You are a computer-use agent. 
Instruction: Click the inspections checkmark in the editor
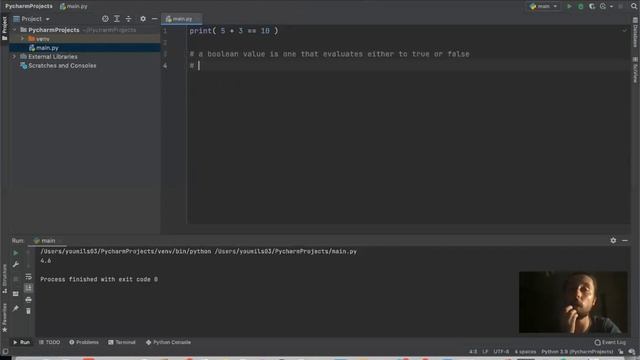click(624, 31)
